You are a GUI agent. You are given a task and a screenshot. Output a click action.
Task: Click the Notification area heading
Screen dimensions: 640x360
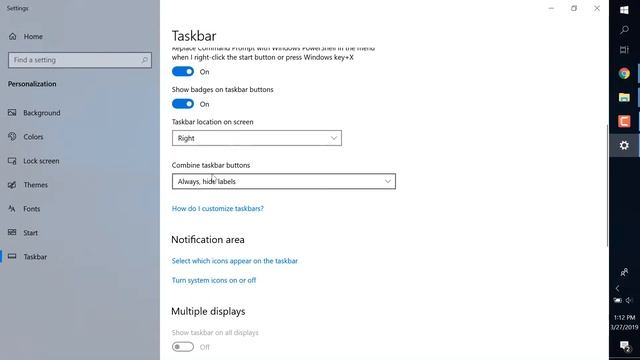[208, 240]
